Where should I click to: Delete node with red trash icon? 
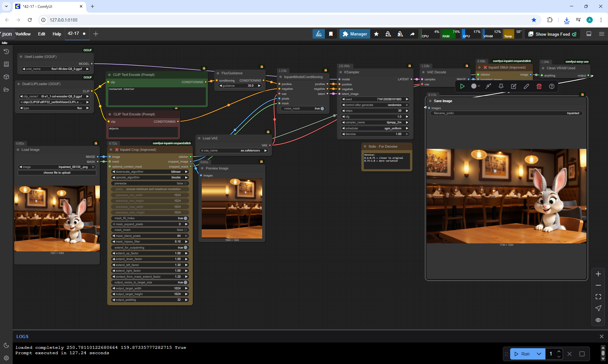pos(539,86)
